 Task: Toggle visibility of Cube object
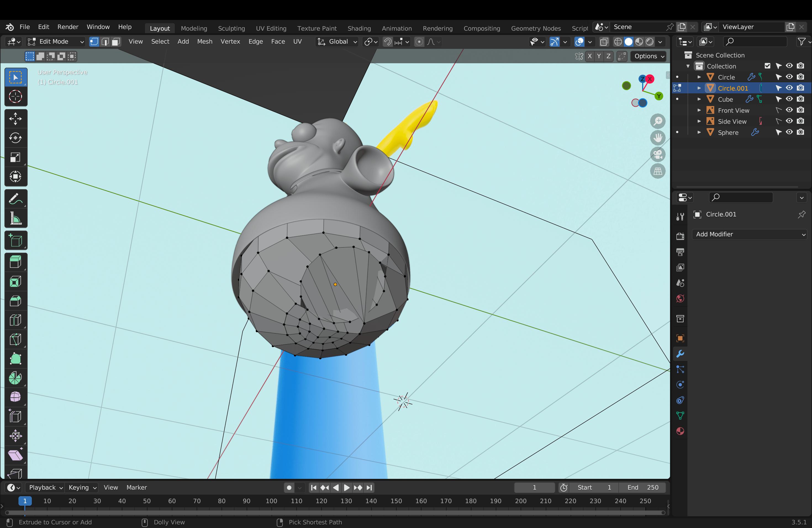pyautogui.click(x=790, y=99)
